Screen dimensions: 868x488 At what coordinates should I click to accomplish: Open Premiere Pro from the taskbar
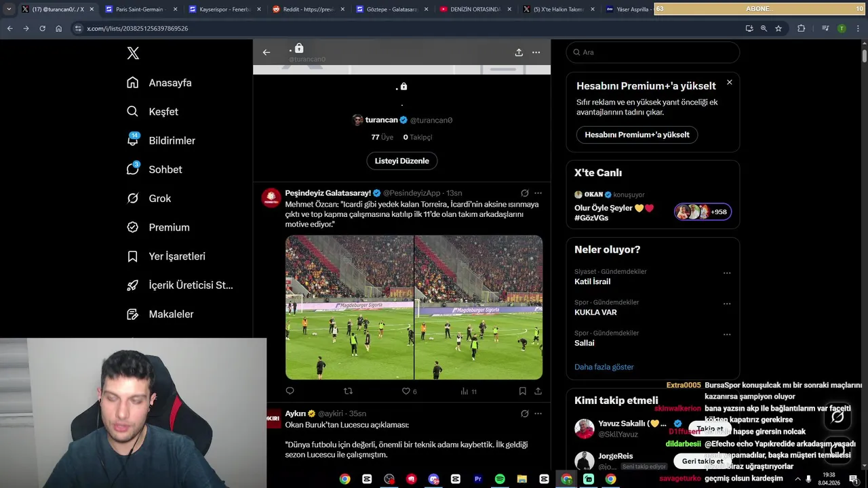[x=477, y=479]
